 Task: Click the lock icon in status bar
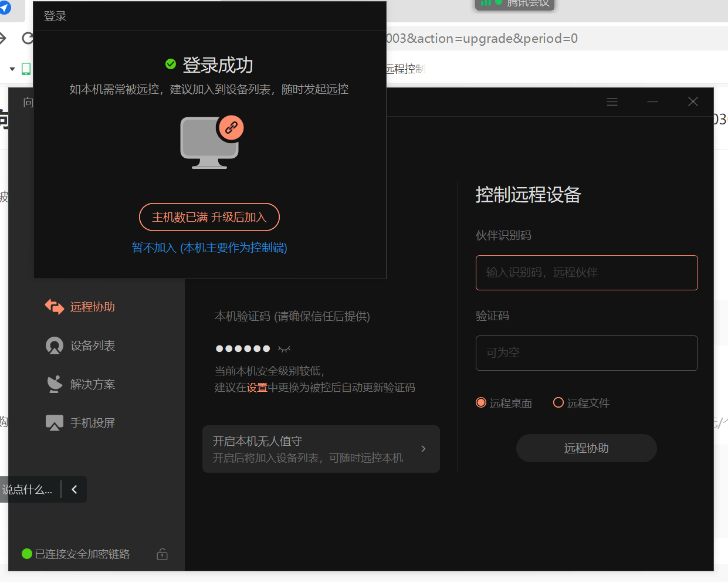(162, 554)
